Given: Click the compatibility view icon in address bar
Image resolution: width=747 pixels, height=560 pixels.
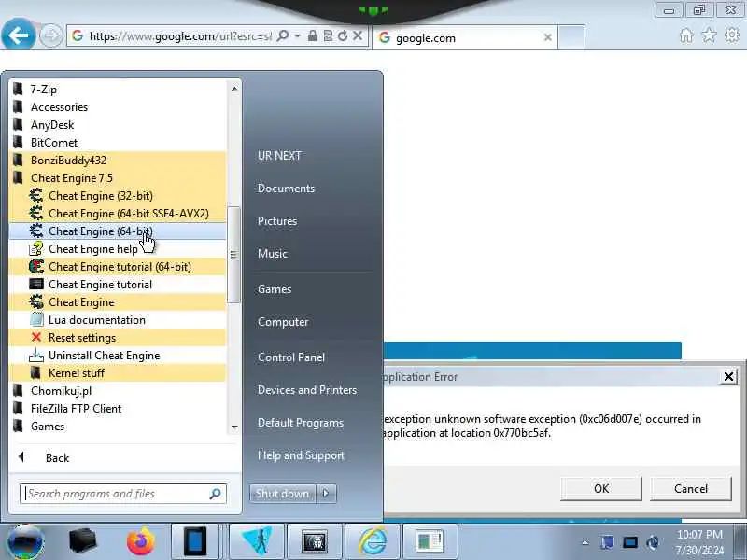Looking at the screenshot, I should click(329, 35).
